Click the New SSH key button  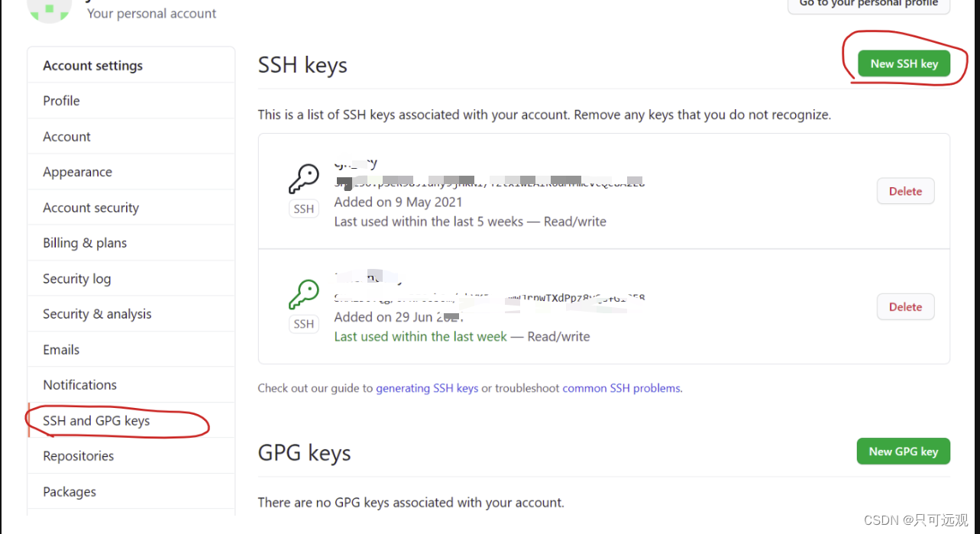[904, 64]
